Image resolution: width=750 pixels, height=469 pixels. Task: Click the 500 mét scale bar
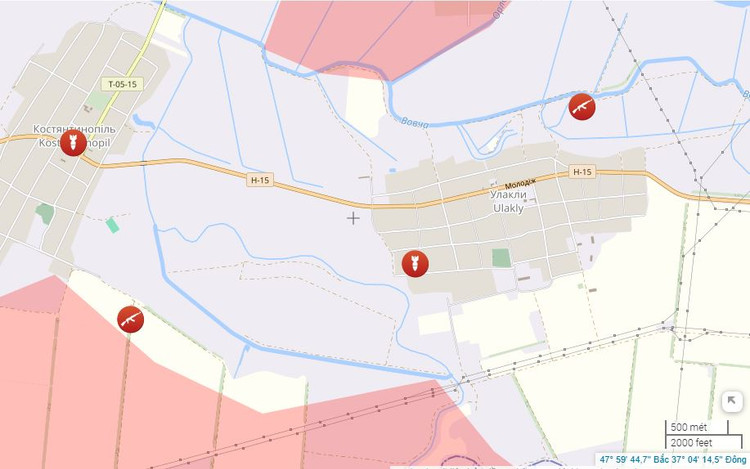(x=697, y=427)
